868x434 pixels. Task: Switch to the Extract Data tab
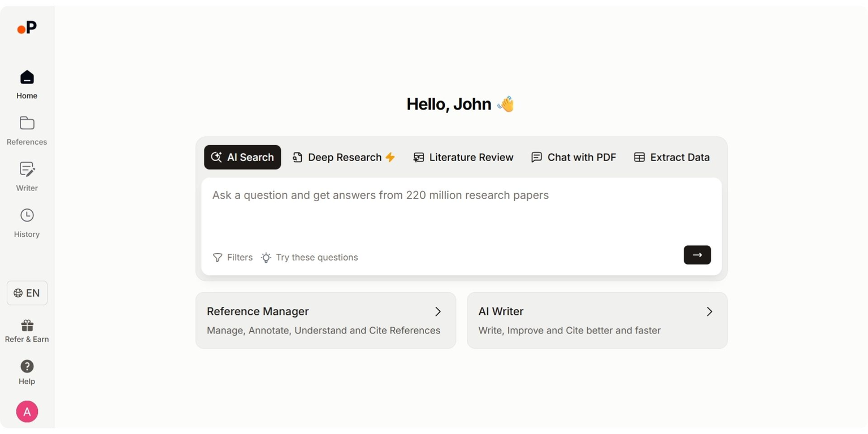[671, 157]
